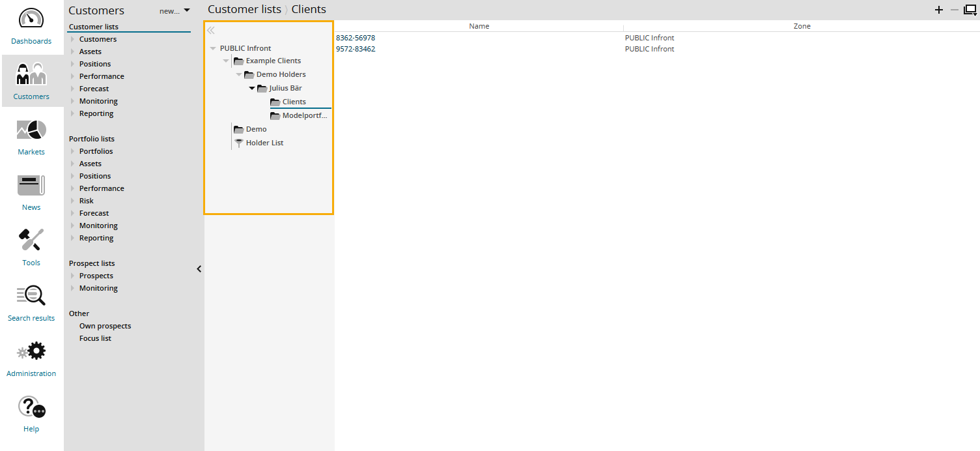Open the 'new...' dropdown menu
Screen dimensions: 980x451
pos(175,10)
